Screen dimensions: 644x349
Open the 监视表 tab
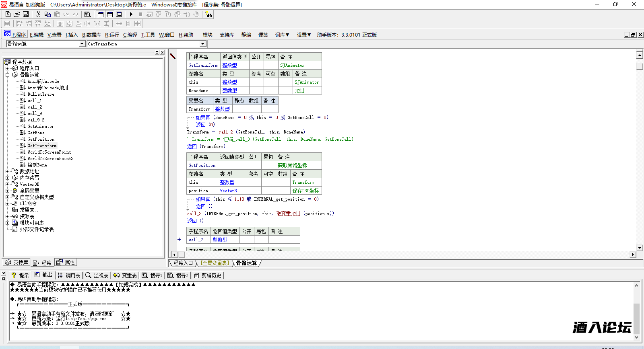(97, 275)
